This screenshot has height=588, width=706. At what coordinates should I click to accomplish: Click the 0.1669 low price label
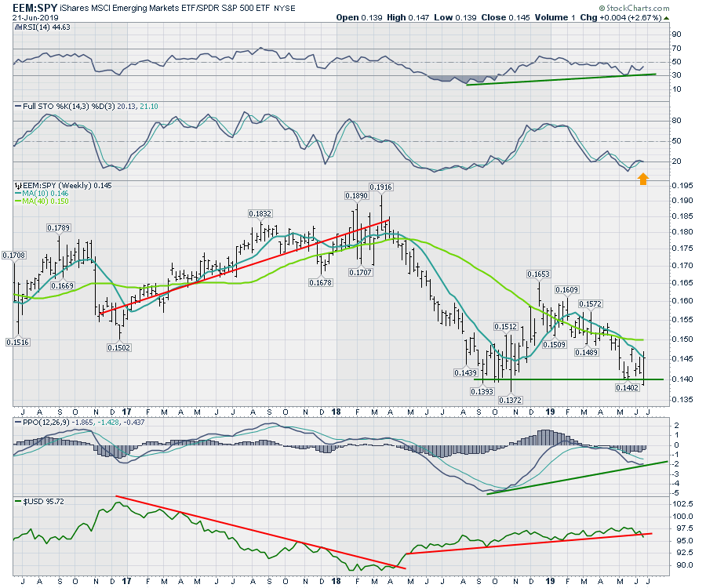(x=63, y=285)
